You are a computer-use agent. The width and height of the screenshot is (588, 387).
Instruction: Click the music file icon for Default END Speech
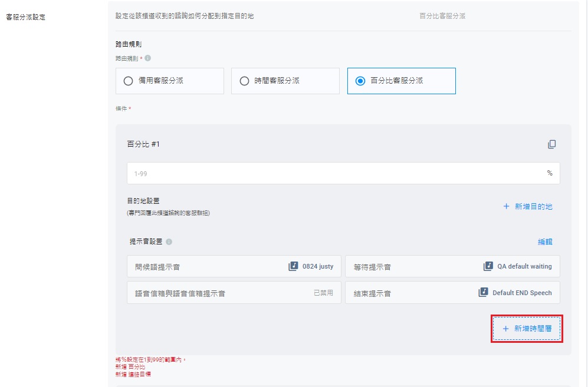tap(484, 292)
